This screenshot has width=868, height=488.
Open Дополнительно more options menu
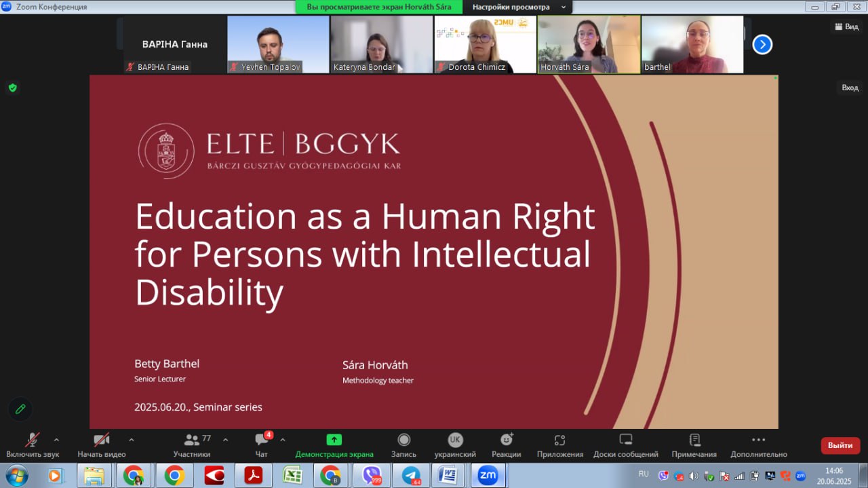point(758,445)
